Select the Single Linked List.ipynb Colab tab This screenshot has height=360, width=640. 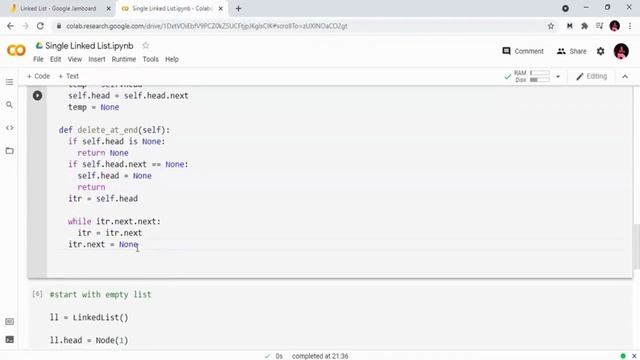172,9
